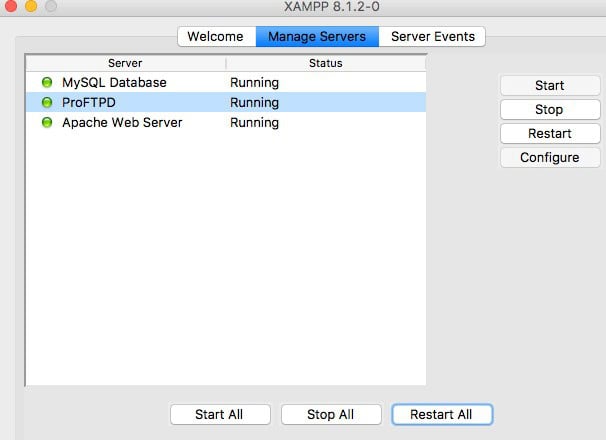Close the XAMPP window with the red button
Viewport: 606px width, 440px height.
pos(11,6)
